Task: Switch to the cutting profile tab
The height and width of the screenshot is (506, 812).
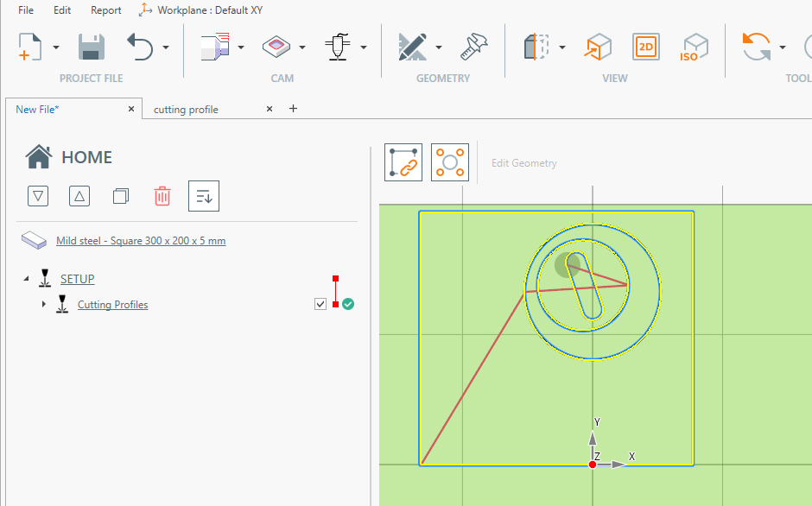Action: point(186,110)
